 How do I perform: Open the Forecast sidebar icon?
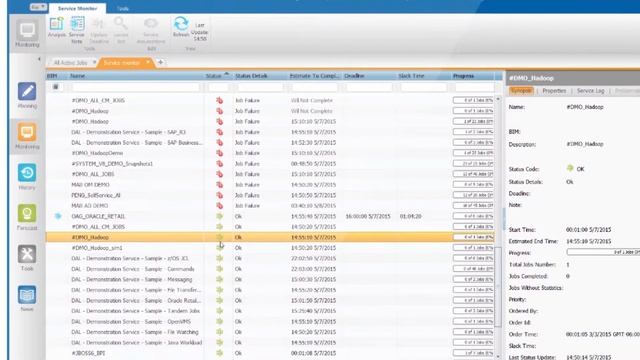click(27, 213)
